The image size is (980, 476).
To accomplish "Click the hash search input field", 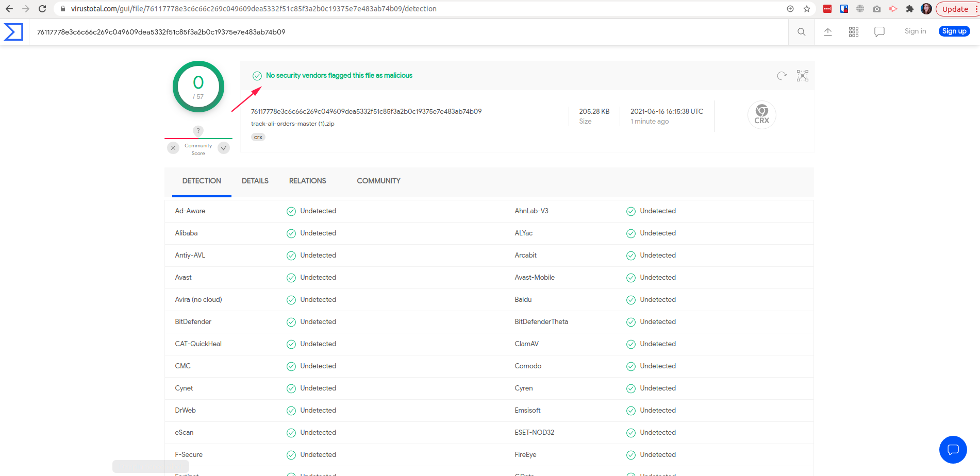I will pos(407,32).
